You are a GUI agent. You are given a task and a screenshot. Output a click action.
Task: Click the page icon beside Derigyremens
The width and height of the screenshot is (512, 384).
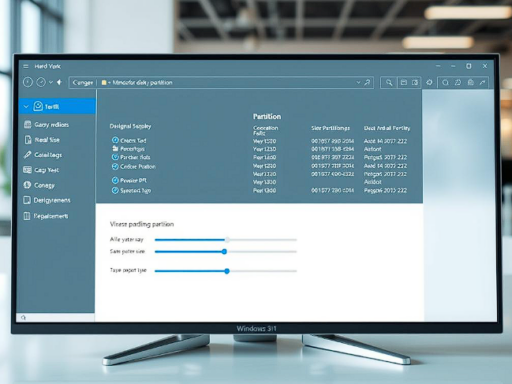point(27,200)
